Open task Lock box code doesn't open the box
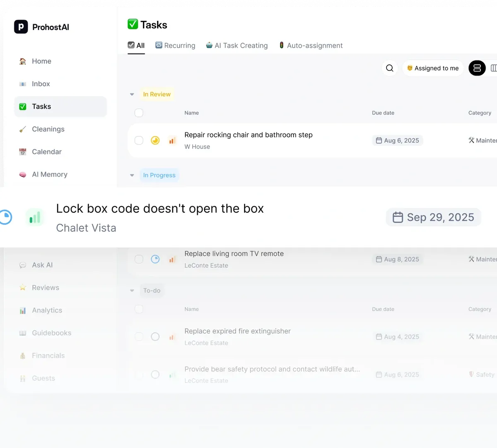 tap(160, 208)
